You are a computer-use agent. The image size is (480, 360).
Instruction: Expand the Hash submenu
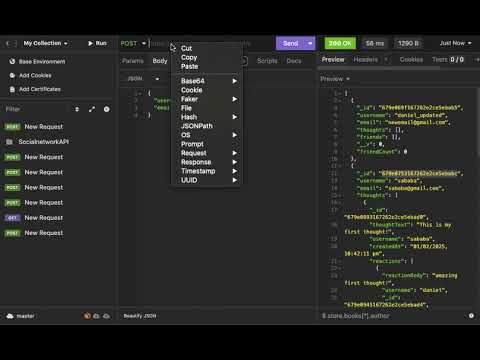(207, 117)
